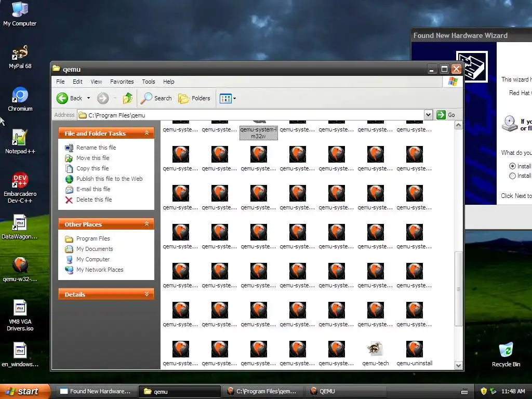Open the Address bar dropdown
The width and height of the screenshot is (532, 399).
click(428, 115)
